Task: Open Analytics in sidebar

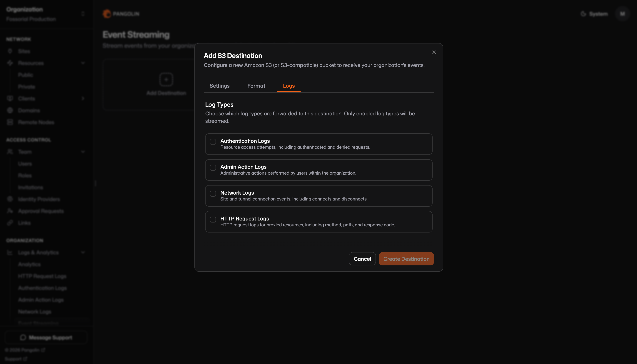Action: 29,264
